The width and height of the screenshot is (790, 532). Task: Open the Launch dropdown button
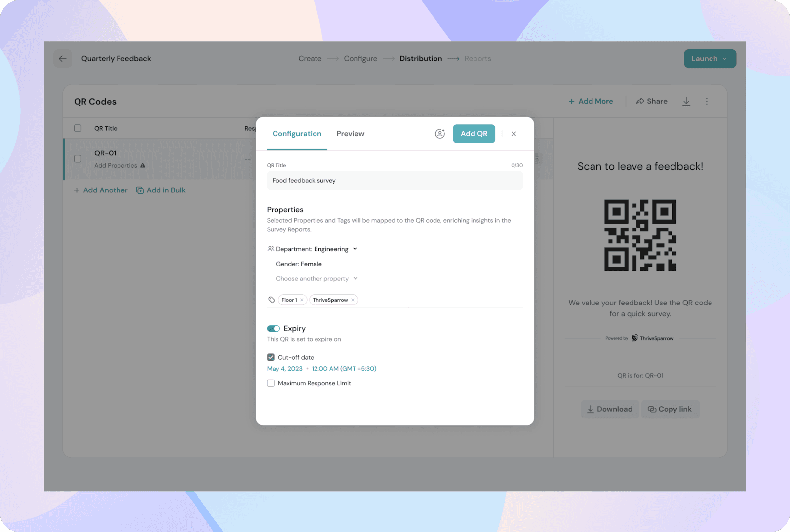(x=710, y=59)
